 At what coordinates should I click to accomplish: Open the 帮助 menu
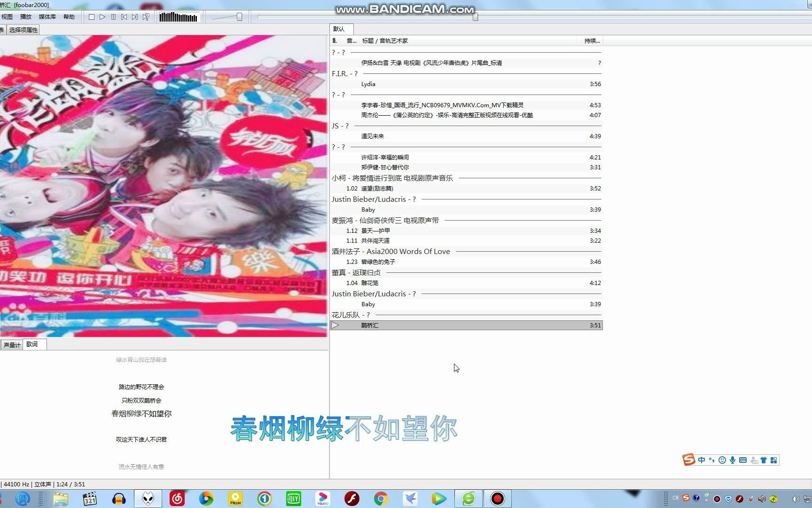69,17
